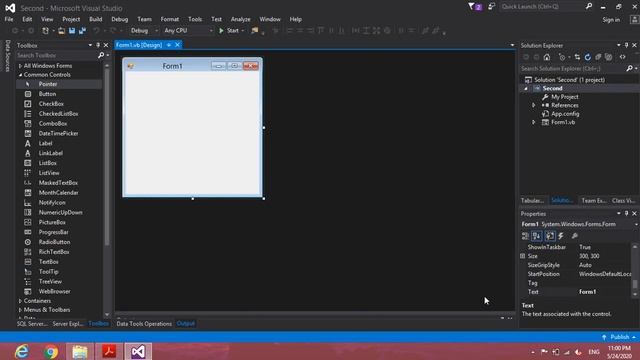Open the Project menu

pos(71,19)
